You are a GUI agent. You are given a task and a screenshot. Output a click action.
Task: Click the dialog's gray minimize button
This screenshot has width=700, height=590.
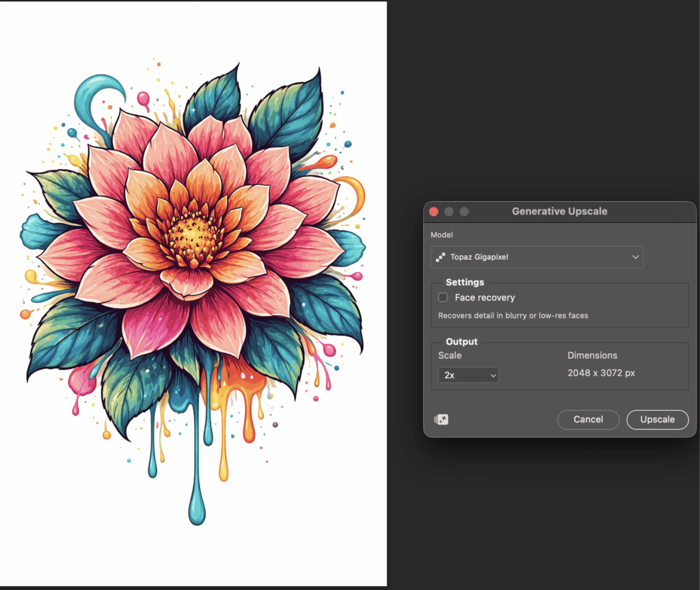(x=449, y=212)
